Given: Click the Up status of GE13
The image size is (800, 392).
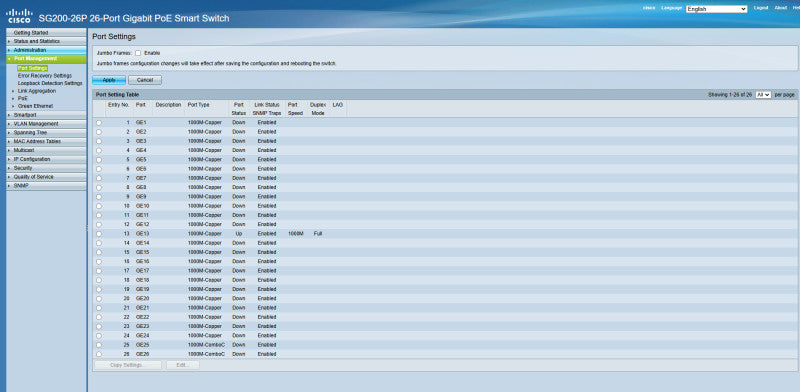Looking at the screenshot, I should (239, 233).
